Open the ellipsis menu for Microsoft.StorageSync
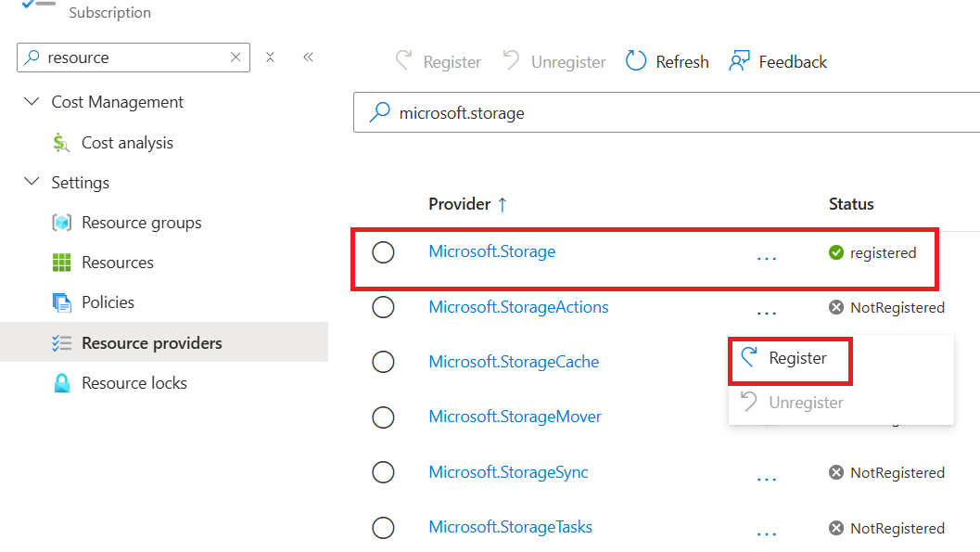 click(766, 479)
